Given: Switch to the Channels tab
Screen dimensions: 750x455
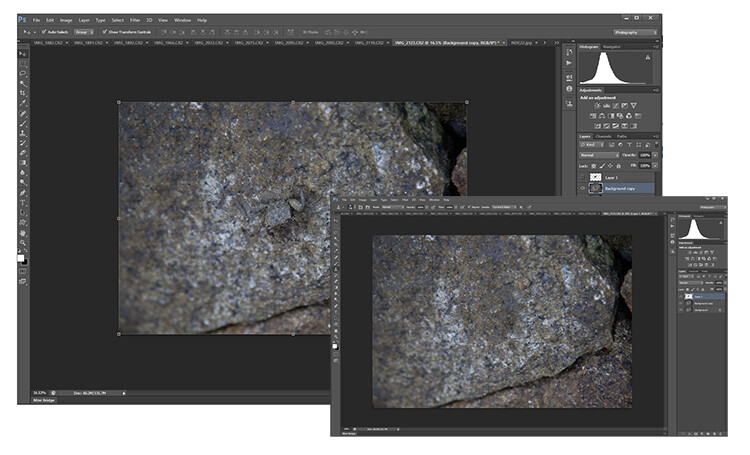Looking at the screenshot, I should pyautogui.click(x=604, y=136).
